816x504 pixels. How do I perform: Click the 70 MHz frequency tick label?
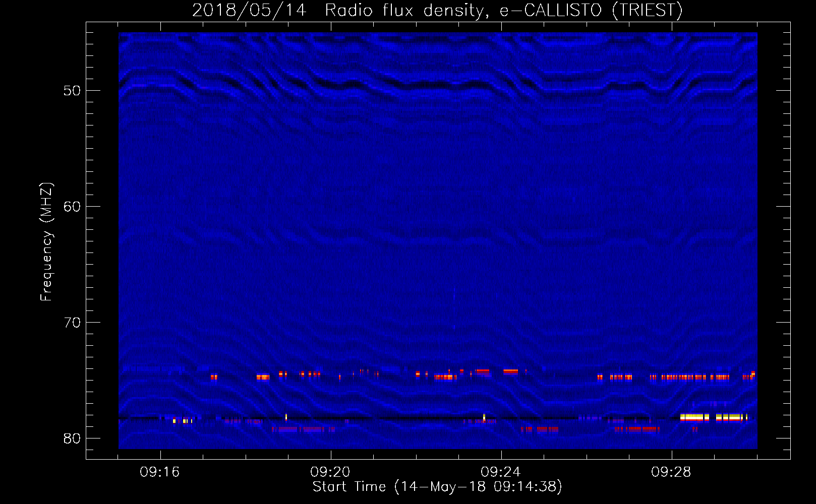point(72,323)
